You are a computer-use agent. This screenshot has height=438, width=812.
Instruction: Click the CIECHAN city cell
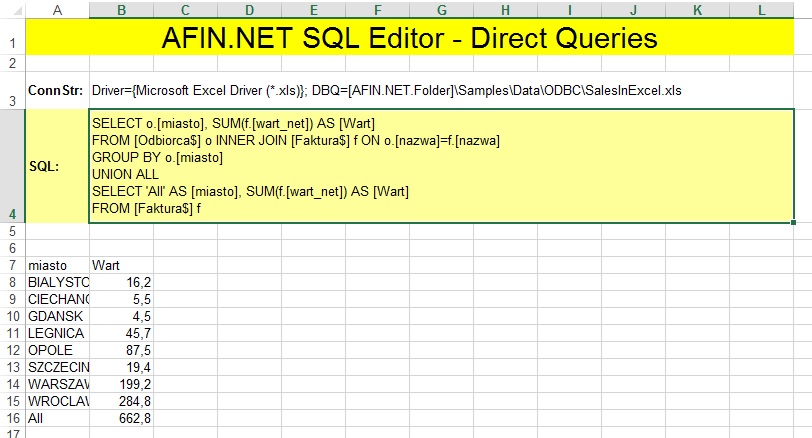[57, 299]
